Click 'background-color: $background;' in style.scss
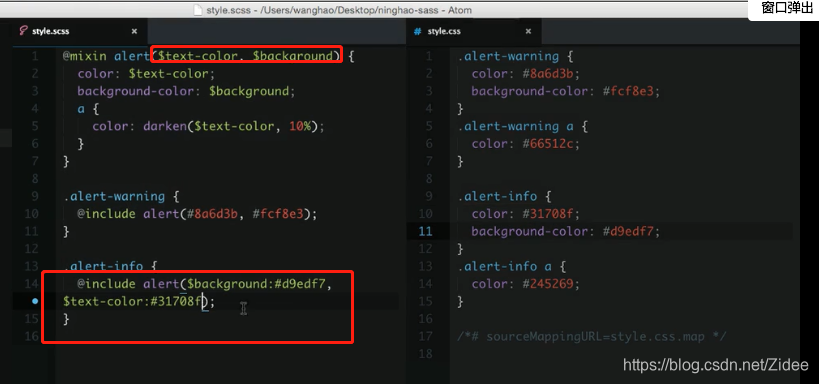 coord(186,91)
